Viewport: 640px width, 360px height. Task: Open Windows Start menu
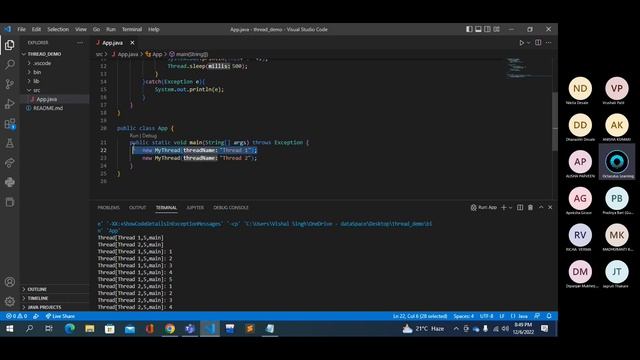click(x=9, y=329)
